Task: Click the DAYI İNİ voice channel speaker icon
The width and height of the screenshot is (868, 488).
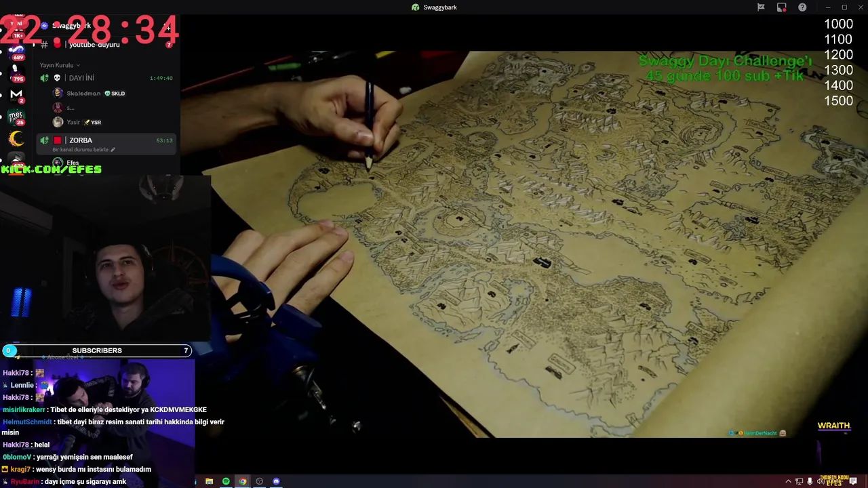Action: click(45, 78)
